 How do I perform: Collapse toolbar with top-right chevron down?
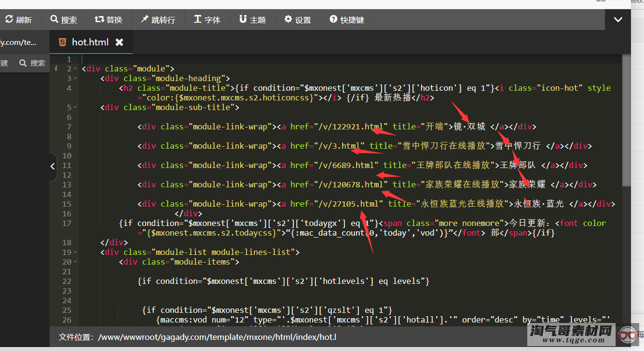(x=617, y=20)
